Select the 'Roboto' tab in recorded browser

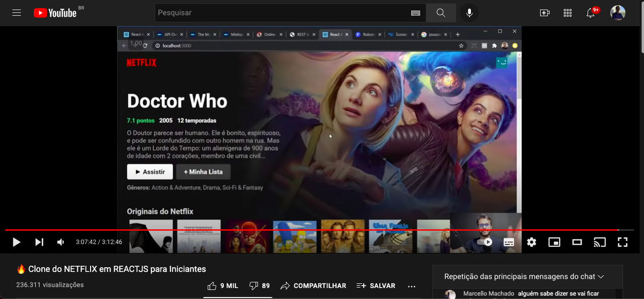(x=368, y=35)
